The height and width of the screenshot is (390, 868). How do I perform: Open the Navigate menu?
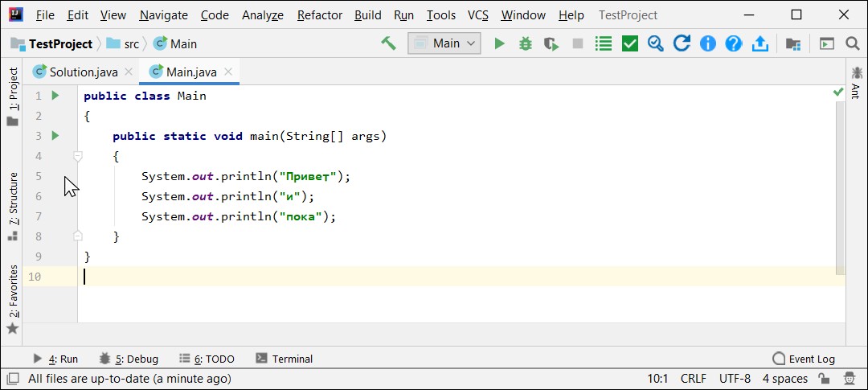163,15
